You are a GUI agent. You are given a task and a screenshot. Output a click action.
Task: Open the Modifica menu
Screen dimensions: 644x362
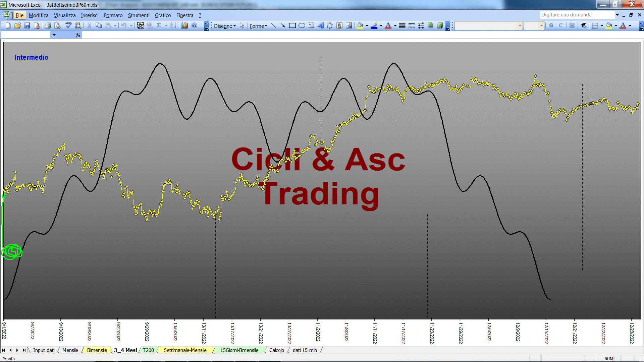pos(39,15)
